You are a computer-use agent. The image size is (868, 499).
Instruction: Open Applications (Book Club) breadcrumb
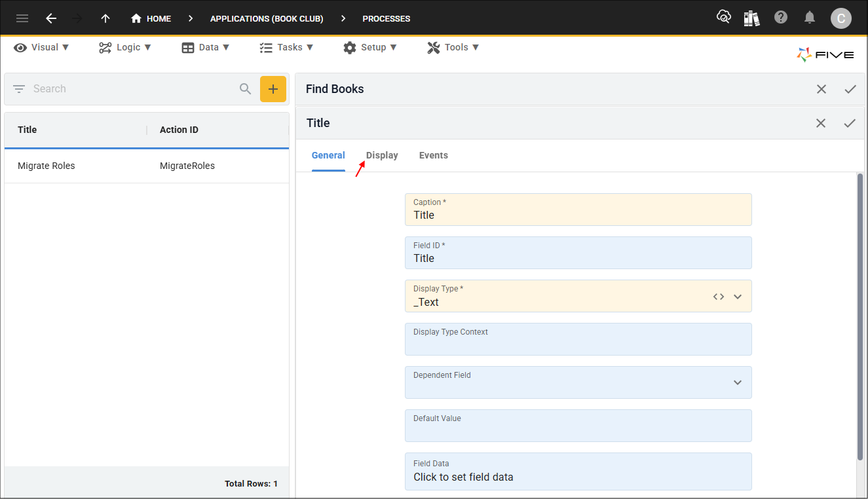[x=267, y=18]
